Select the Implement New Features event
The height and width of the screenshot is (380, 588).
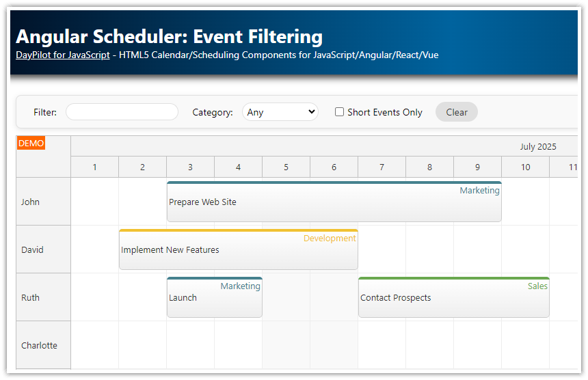coord(238,250)
